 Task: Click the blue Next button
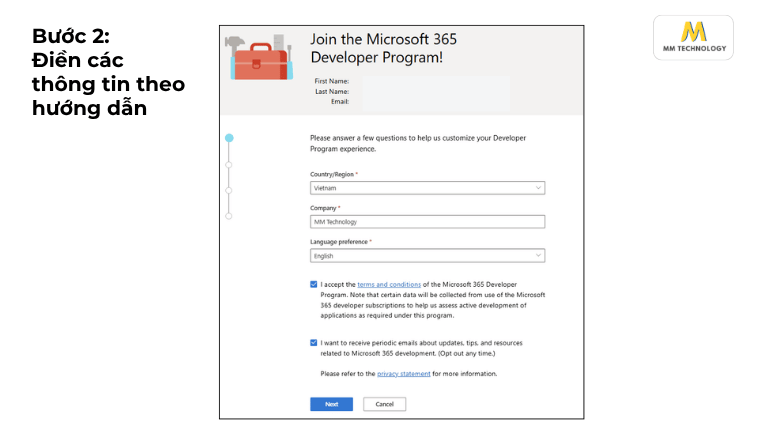332,404
